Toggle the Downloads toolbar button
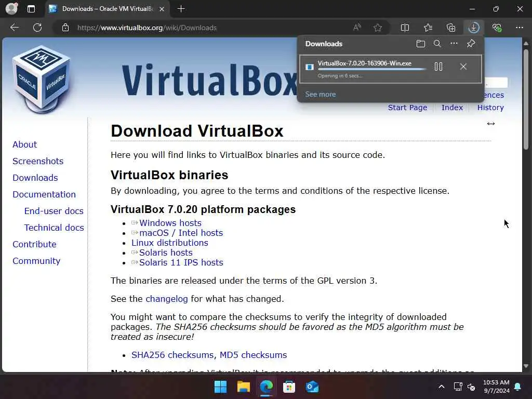This screenshot has width=532, height=399. (x=474, y=28)
